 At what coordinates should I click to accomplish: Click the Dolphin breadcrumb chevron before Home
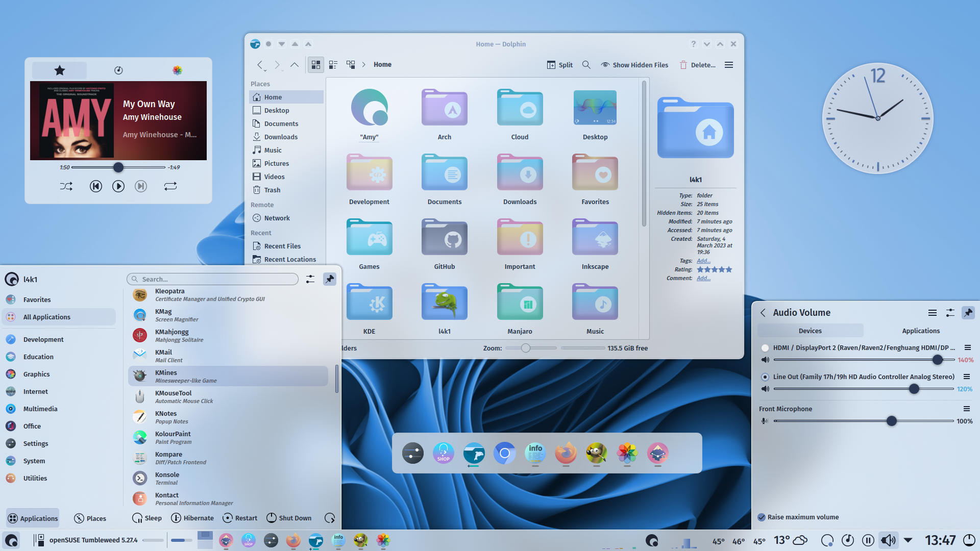click(x=364, y=65)
